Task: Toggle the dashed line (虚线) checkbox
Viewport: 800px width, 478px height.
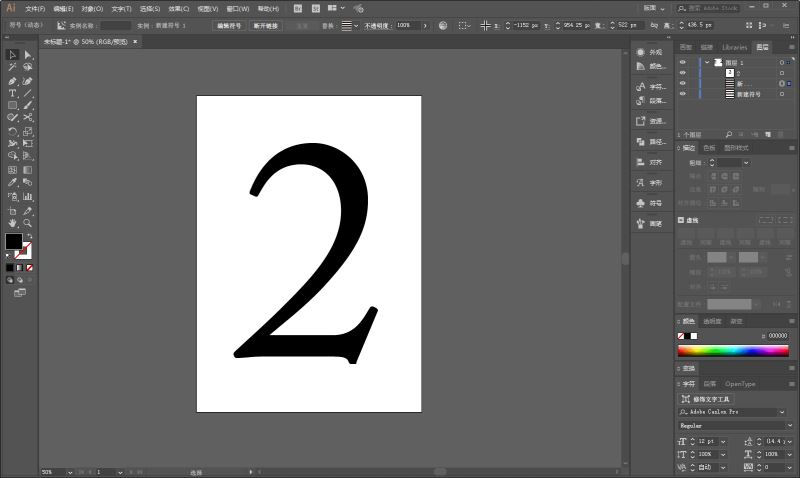Action: tap(681, 220)
